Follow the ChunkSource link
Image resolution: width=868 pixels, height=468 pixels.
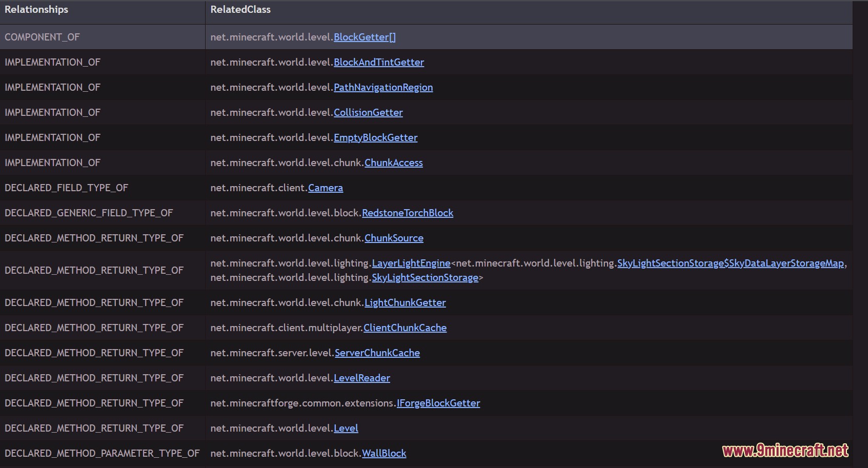click(394, 238)
